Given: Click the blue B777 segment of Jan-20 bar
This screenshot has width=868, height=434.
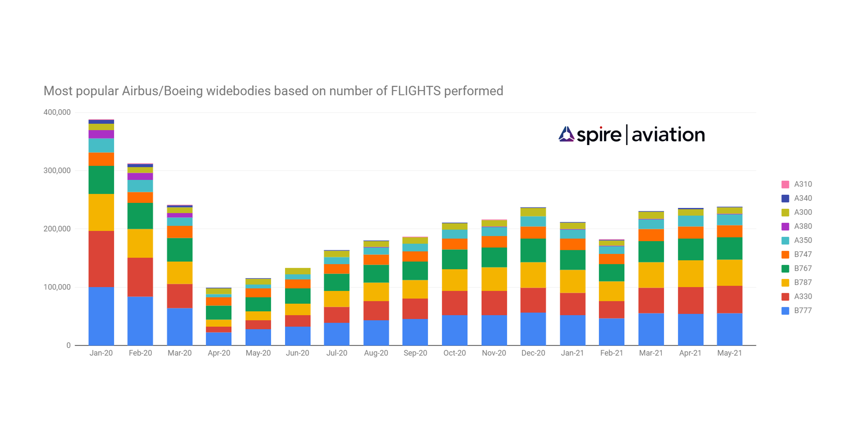Looking at the screenshot, I should [101, 316].
